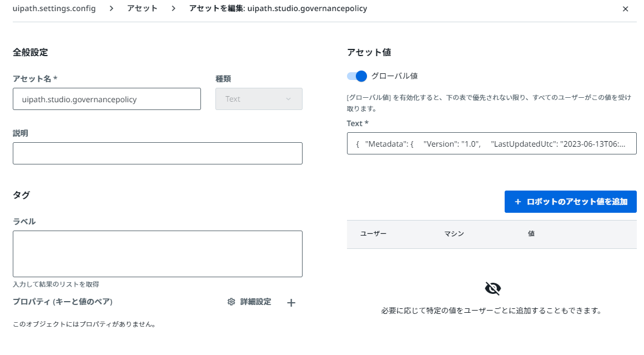Viewport: 644px width, 355px height.
Task: Focus the アセット名 input field
Action: coord(107,99)
